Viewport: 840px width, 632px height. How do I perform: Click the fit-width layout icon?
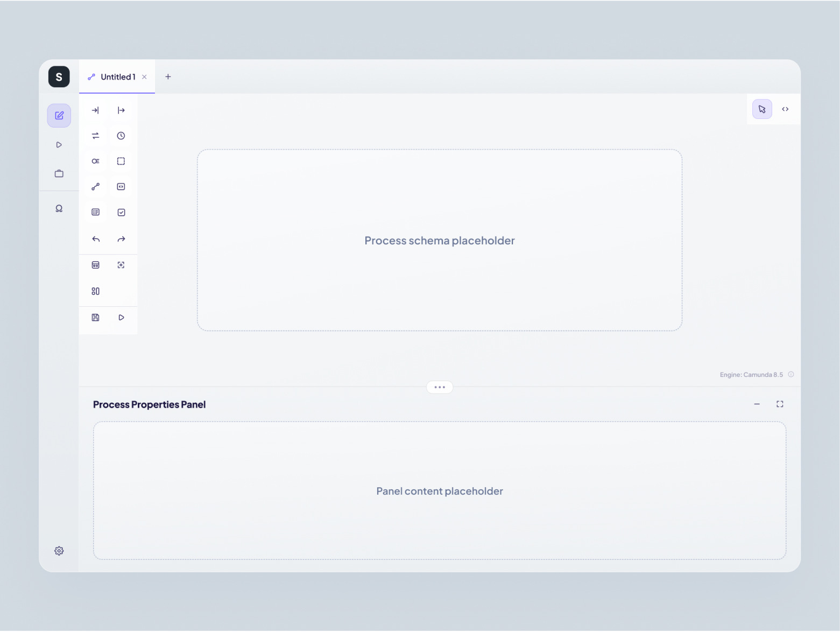tap(95, 265)
